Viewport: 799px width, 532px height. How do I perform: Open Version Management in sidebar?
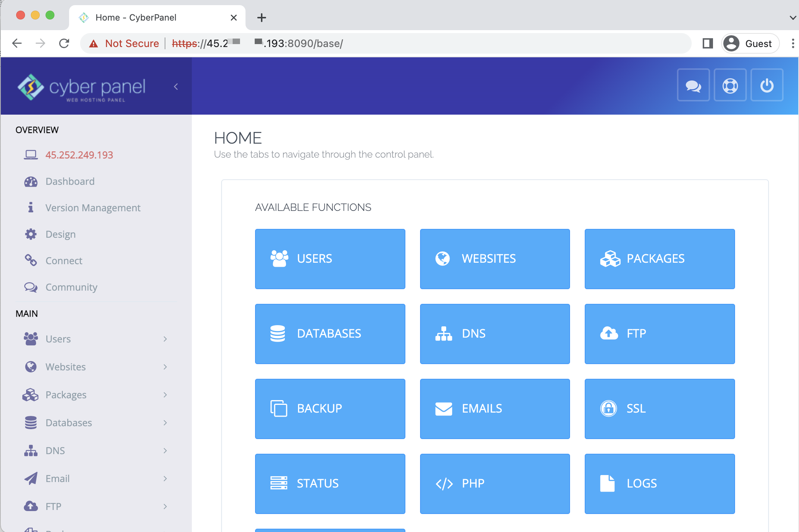pyautogui.click(x=93, y=208)
